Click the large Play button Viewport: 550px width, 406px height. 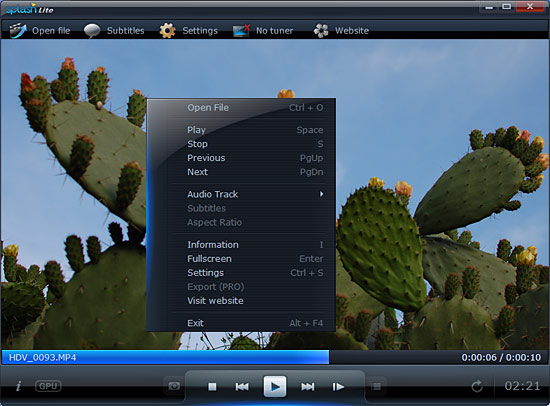pyautogui.click(x=275, y=386)
